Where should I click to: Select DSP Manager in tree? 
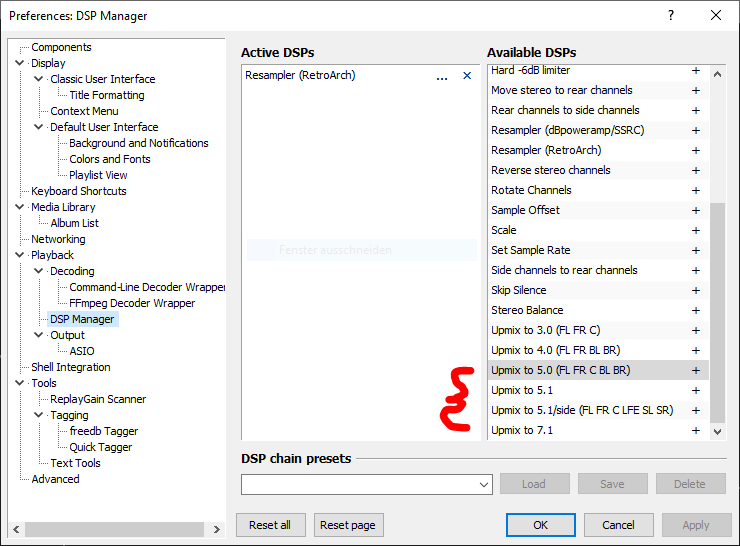82,319
